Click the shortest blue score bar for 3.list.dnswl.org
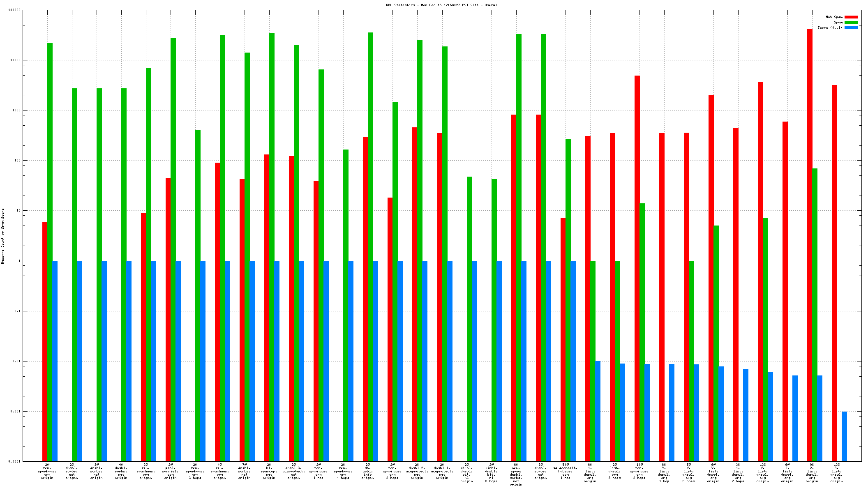The image size is (868, 488). pyautogui.click(x=844, y=436)
